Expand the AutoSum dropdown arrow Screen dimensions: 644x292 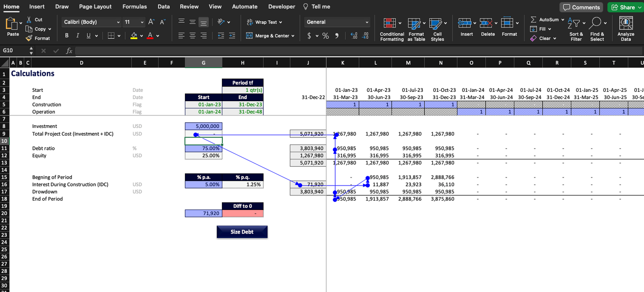[562, 20]
